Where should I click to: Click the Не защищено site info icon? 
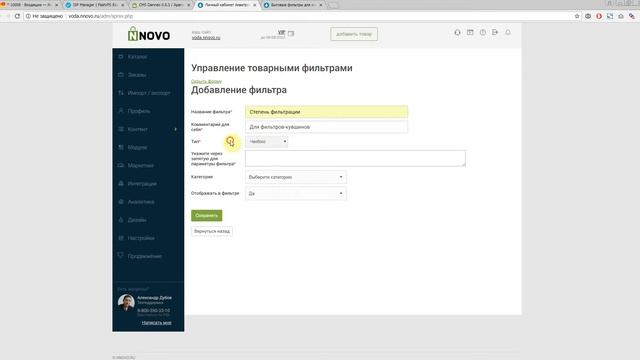(28, 16)
